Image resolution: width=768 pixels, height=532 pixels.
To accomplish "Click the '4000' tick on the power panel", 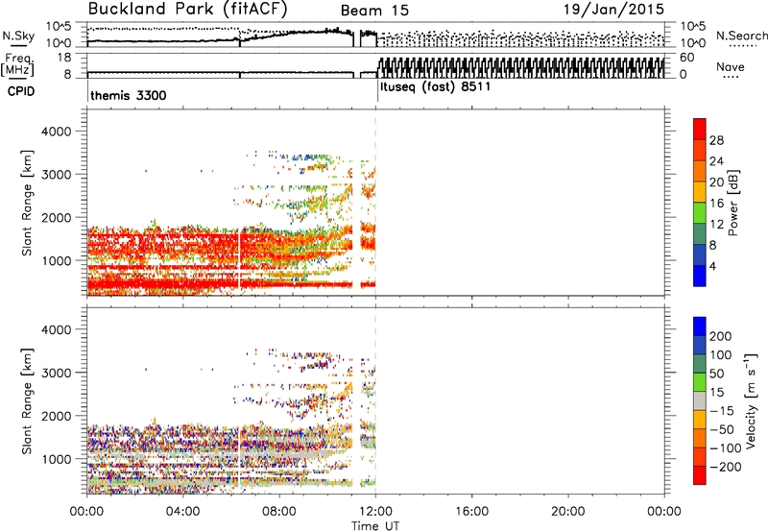I will coord(56,132).
